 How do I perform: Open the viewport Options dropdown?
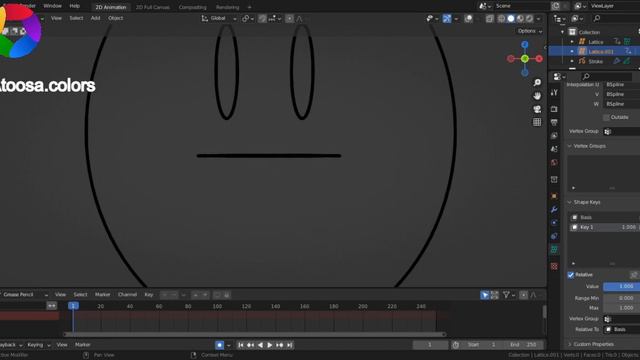pyautogui.click(x=530, y=31)
